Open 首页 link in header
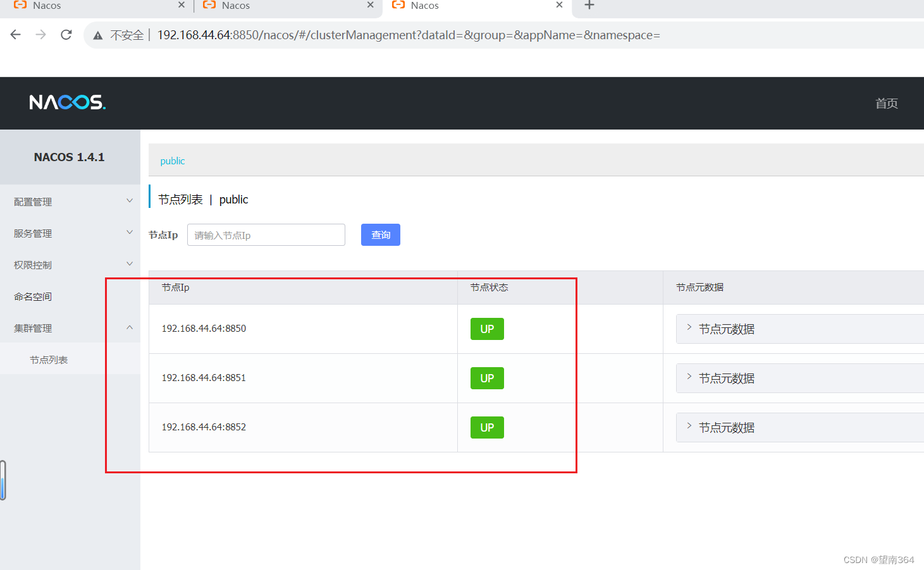The width and height of the screenshot is (924, 570). point(887,104)
